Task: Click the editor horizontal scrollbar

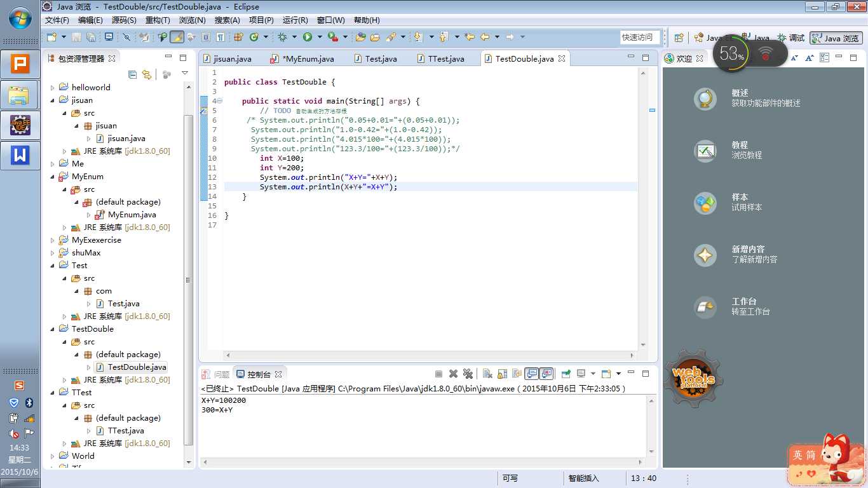Action: coord(431,355)
